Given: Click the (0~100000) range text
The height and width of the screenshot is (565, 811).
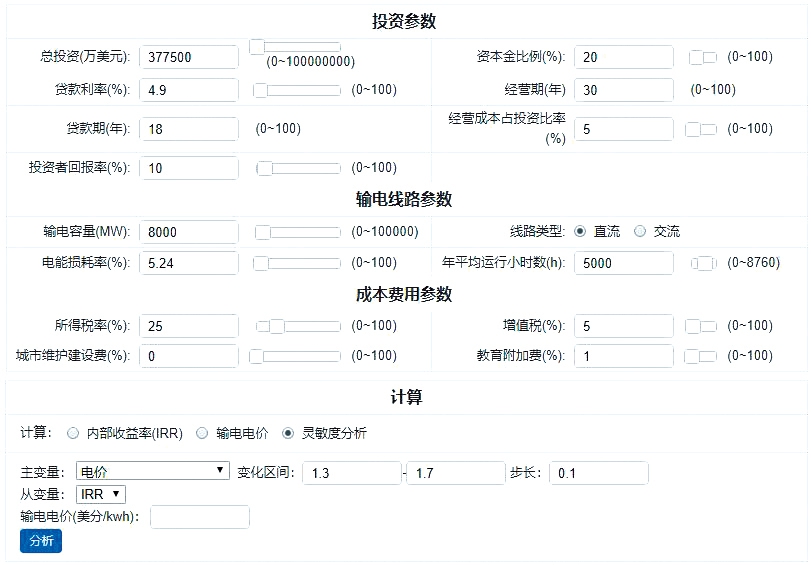Looking at the screenshot, I should (x=385, y=232).
